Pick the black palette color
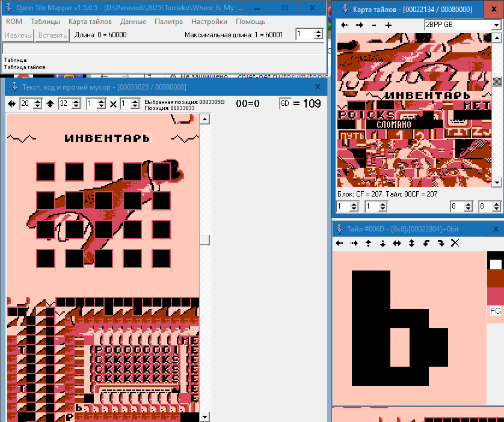 pos(496,255)
